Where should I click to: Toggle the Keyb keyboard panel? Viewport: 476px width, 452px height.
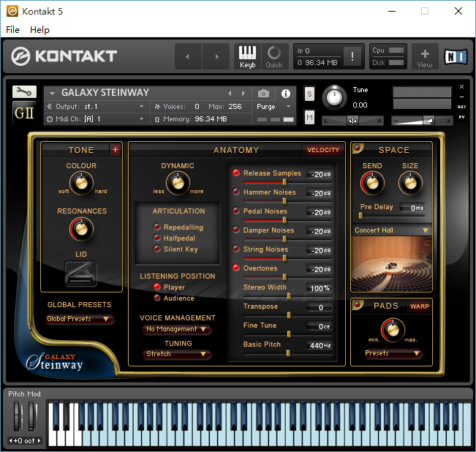pos(247,56)
